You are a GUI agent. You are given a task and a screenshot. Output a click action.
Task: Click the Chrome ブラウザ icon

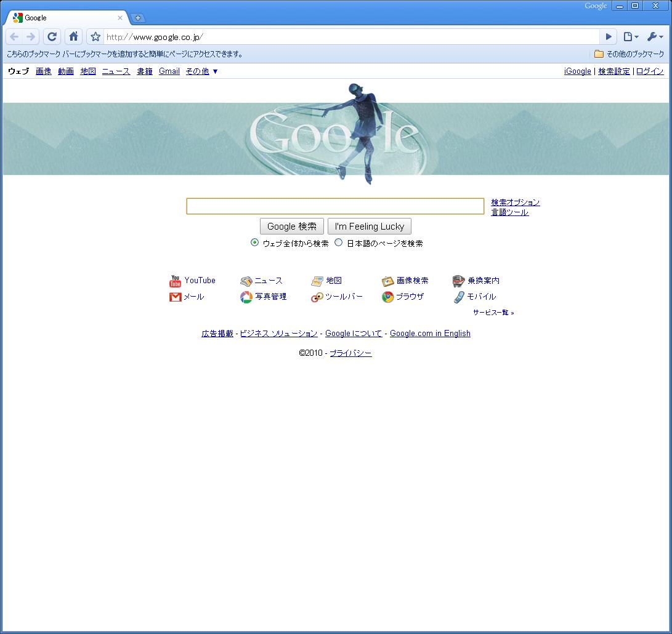pos(388,297)
